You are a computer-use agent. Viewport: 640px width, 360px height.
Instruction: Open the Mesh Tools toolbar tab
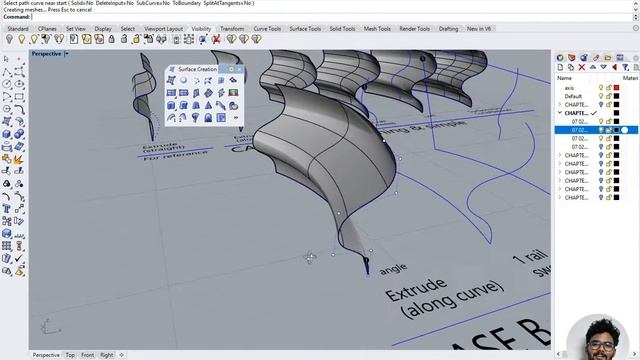(377, 29)
